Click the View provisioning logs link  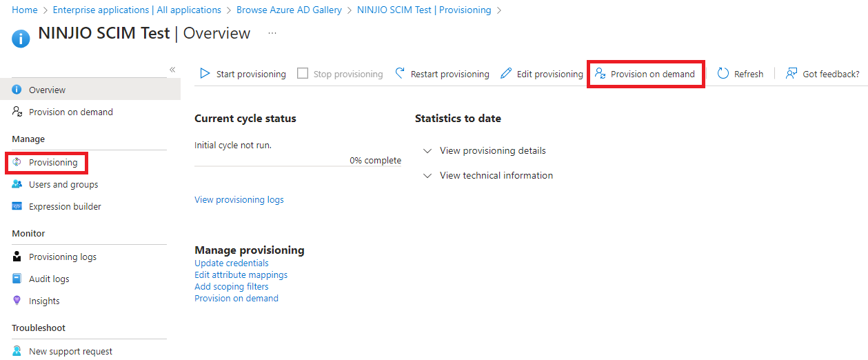(x=239, y=199)
